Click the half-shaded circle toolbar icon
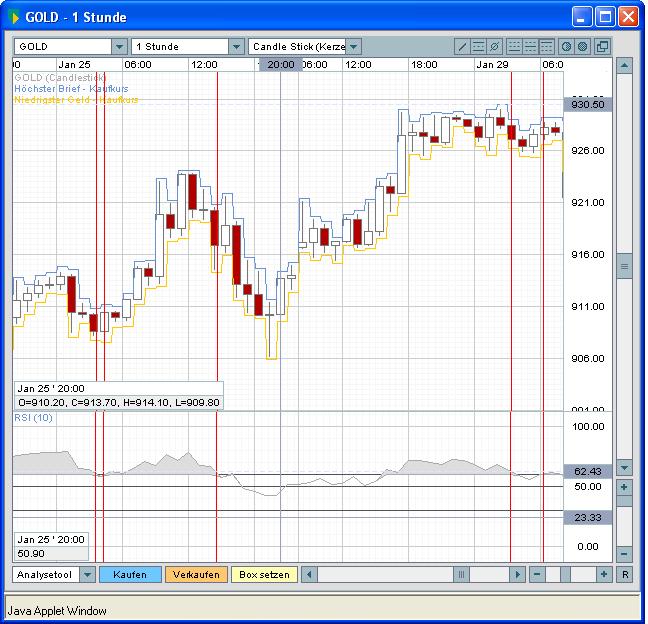Screen dimensions: 648x624 566,47
